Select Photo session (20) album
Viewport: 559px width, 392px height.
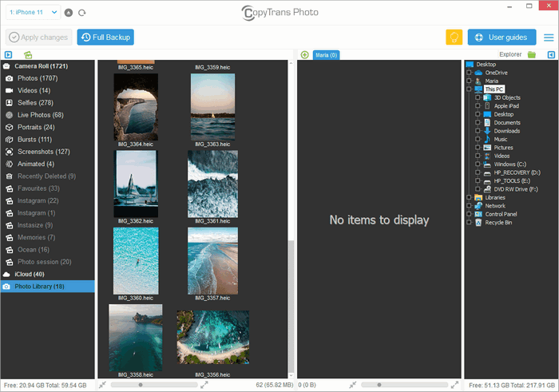click(48, 262)
